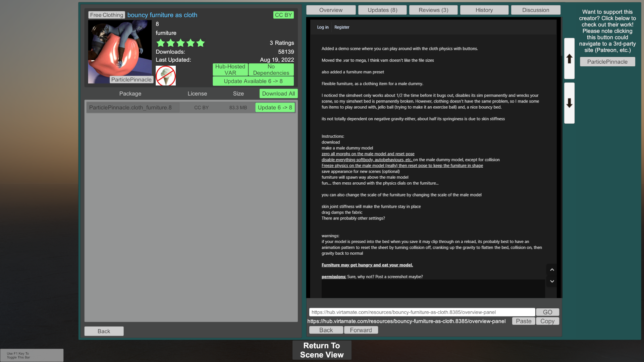Click Return To Scene View
Screen dimensions: 644x362
pos(322,350)
